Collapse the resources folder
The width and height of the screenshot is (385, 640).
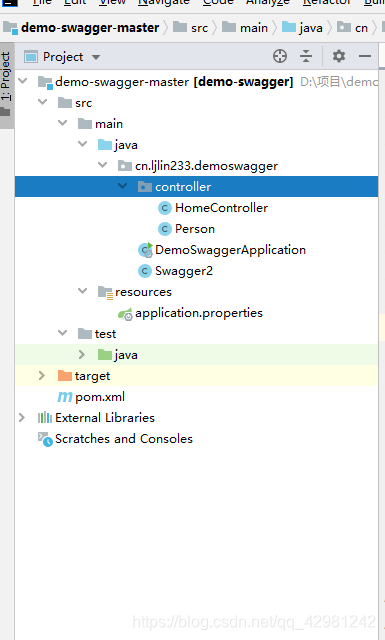pos(82,291)
